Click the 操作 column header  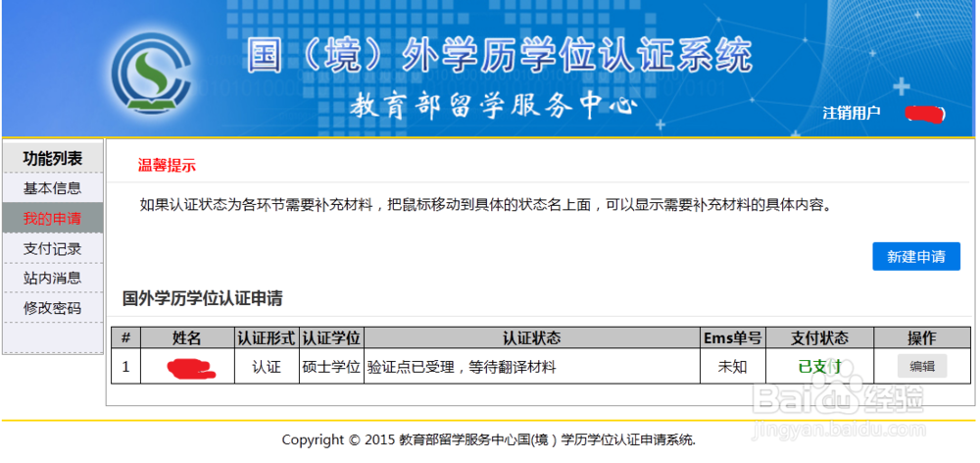[x=922, y=337]
